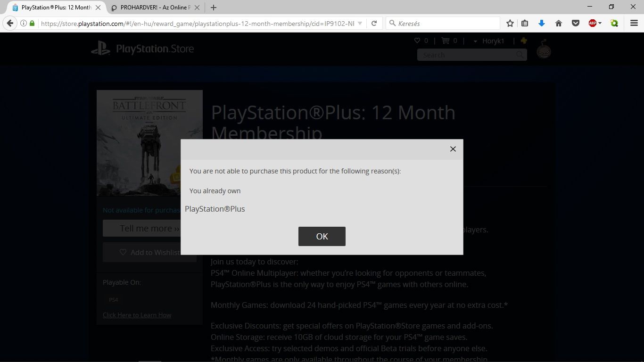
Task: Click the PlayStation Store logo
Action: click(x=142, y=49)
